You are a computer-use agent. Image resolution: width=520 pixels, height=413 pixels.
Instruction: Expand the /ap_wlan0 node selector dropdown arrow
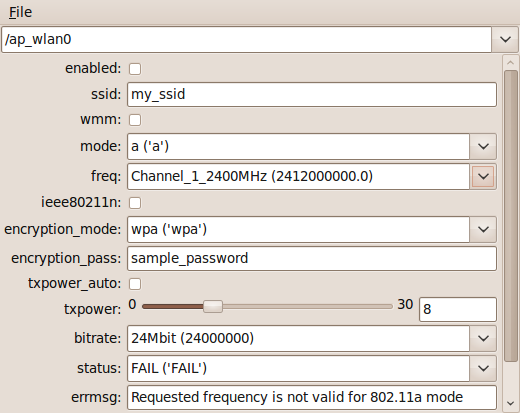coord(505,39)
